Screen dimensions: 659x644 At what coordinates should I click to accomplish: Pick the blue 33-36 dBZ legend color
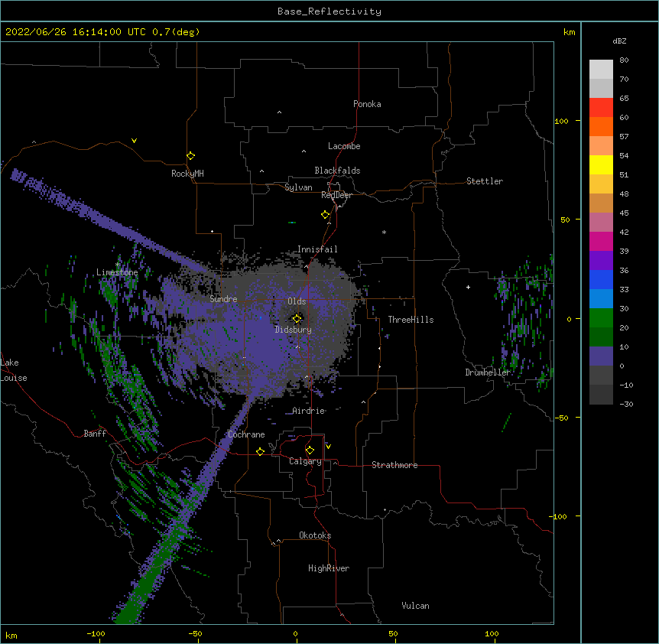point(601,279)
